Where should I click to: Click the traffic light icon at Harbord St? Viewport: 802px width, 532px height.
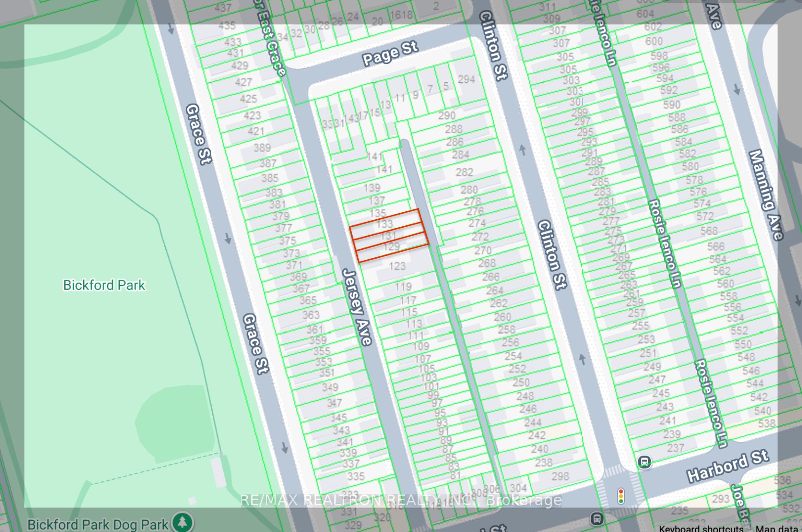point(621,496)
